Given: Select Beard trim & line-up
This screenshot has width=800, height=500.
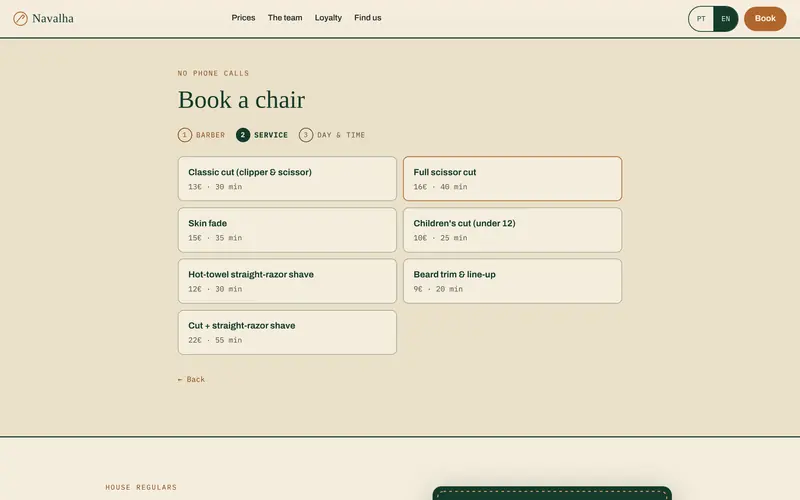Looking at the screenshot, I should coord(512,281).
